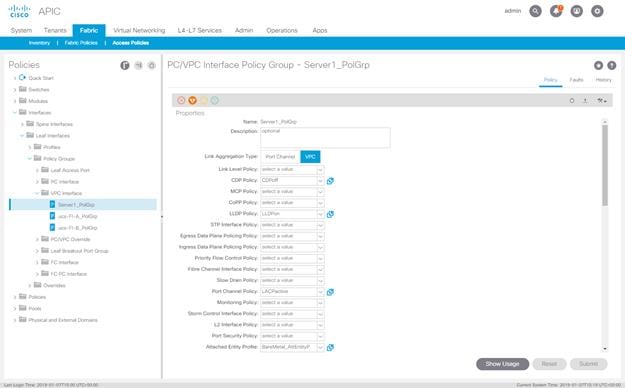Switch to the Faults tab
Screen dimensions: 625x388
[x=576, y=80]
